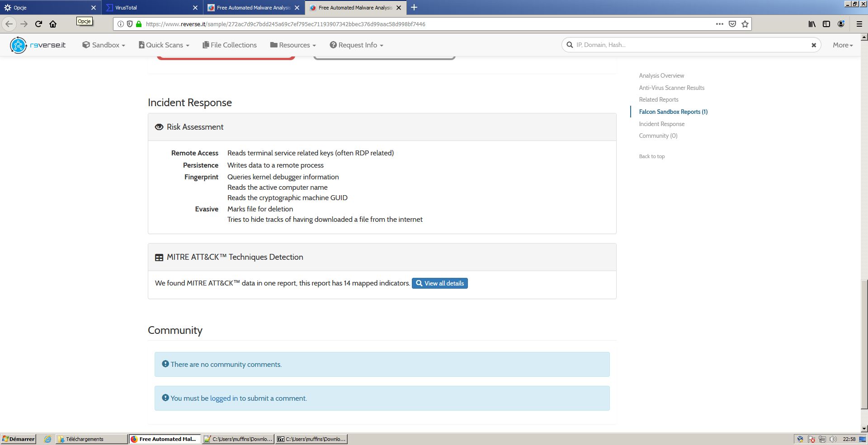The width and height of the screenshot is (868, 445).
Task: Save page to Pocket
Action: pyautogui.click(x=732, y=24)
